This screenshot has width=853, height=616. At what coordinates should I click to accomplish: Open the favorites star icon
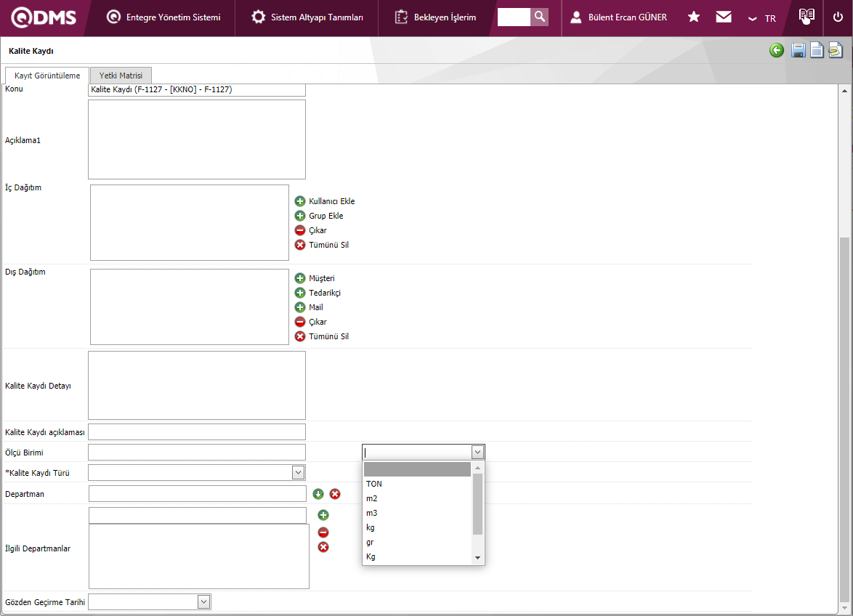pyautogui.click(x=694, y=17)
